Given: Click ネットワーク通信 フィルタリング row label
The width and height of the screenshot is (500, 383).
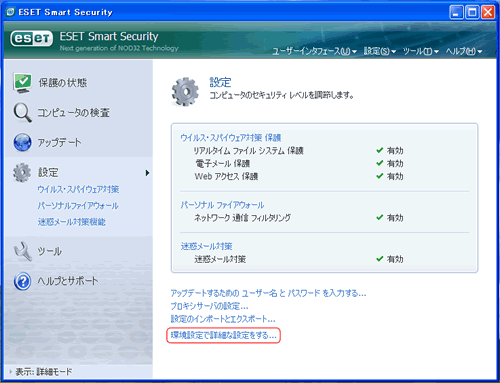Looking at the screenshot, I should pyautogui.click(x=242, y=218).
